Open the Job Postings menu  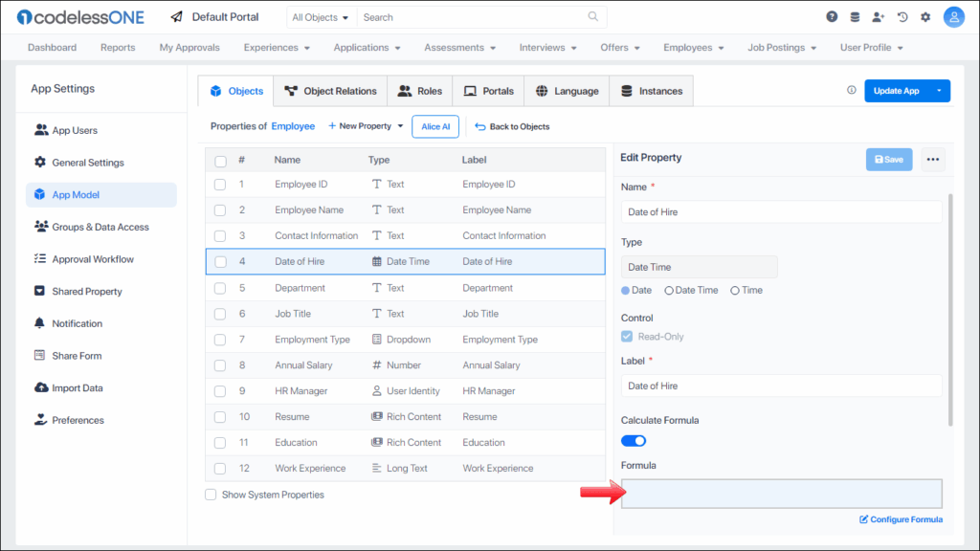782,48
